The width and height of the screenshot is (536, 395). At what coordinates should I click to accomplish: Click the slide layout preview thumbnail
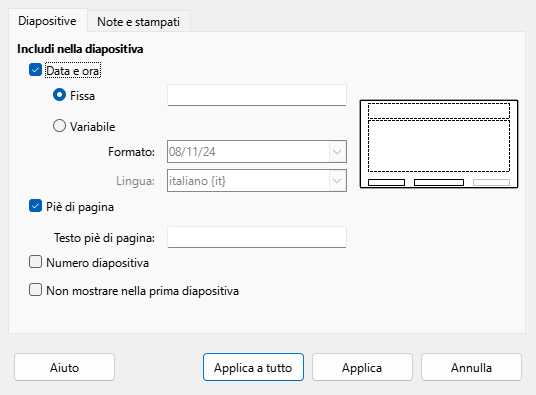439,144
